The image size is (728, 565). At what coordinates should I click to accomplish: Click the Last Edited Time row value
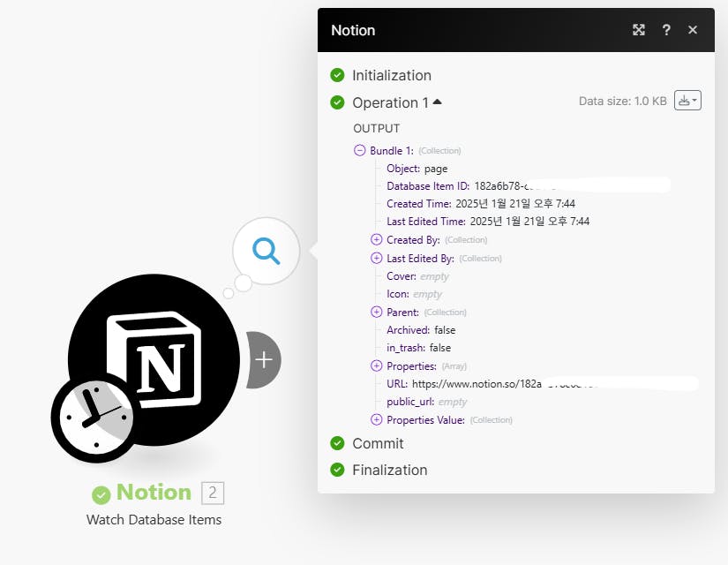(529, 222)
